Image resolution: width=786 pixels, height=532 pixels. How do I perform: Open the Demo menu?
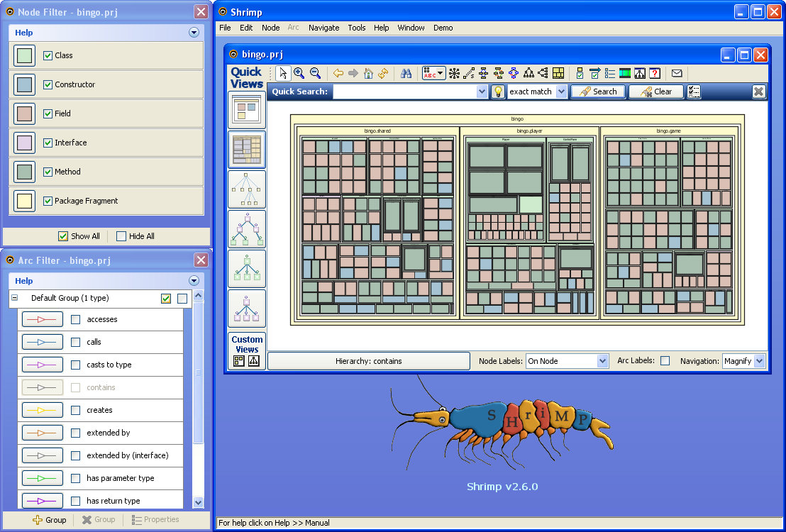click(x=443, y=28)
